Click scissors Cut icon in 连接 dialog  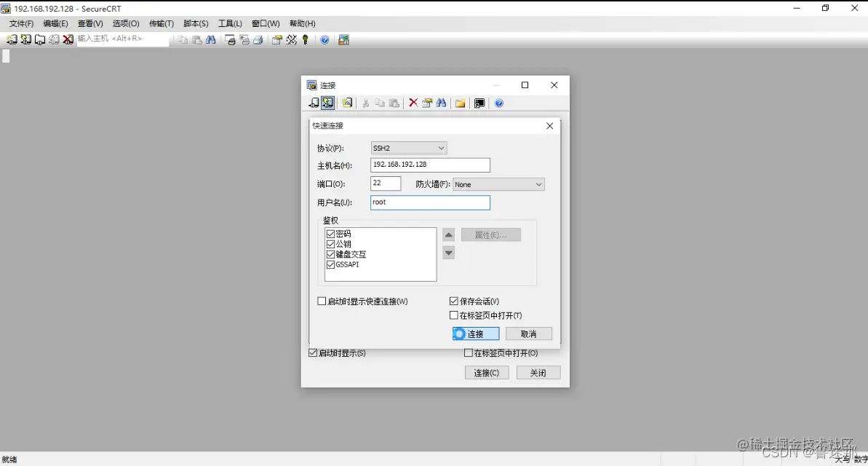[366, 103]
